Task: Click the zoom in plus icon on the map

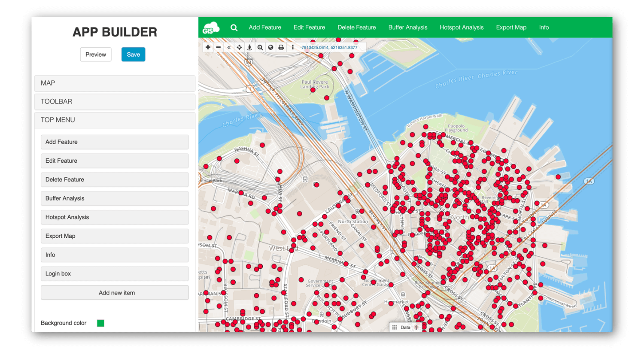Action: point(208,47)
